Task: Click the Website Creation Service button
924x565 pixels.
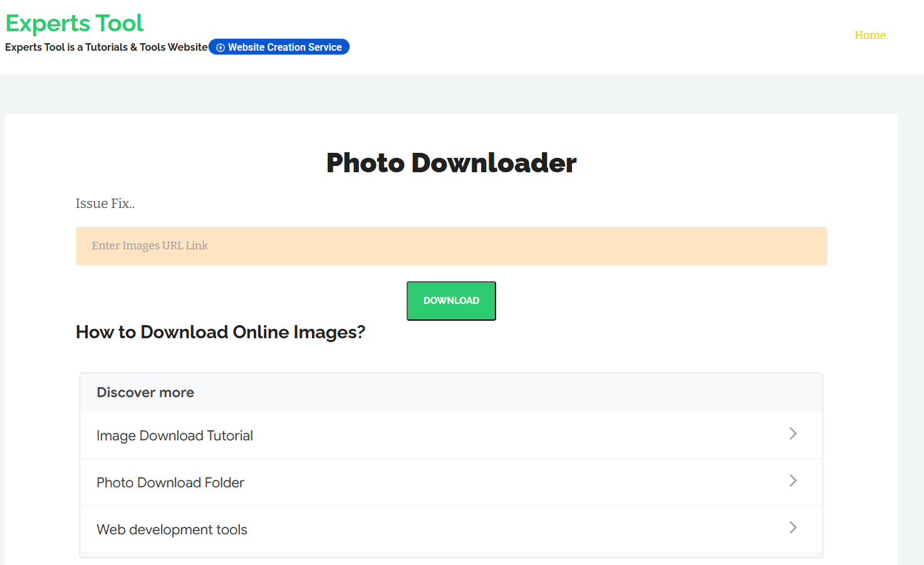Action: pyautogui.click(x=279, y=47)
